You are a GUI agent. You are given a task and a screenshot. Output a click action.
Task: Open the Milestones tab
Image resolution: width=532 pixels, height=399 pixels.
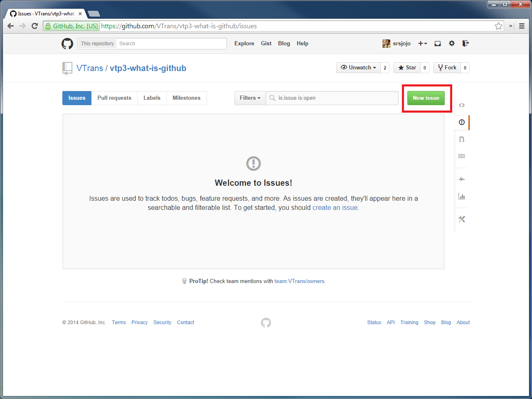click(187, 98)
